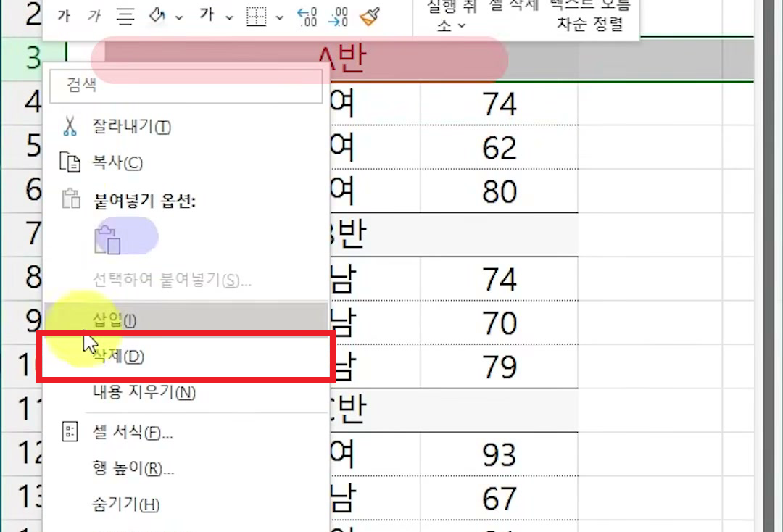This screenshot has width=783, height=532.
Task: Select the format painter brush
Action: 370,17
